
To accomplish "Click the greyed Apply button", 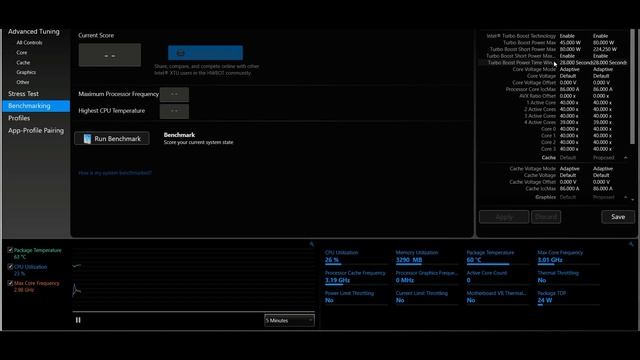I will [504, 217].
